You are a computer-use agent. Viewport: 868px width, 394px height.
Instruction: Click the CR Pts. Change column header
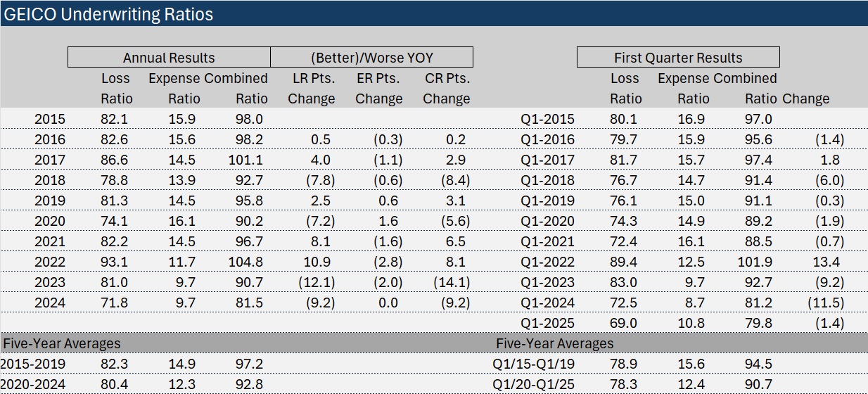(x=446, y=89)
